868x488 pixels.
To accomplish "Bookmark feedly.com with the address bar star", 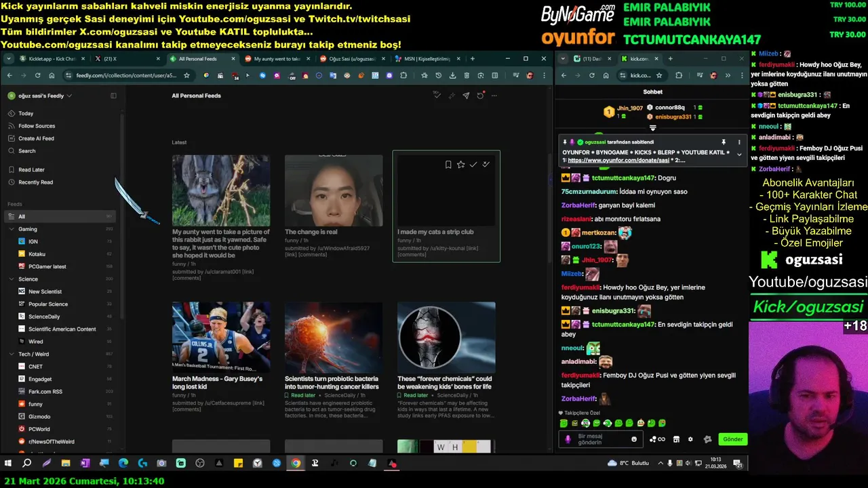I will (186, 75).
